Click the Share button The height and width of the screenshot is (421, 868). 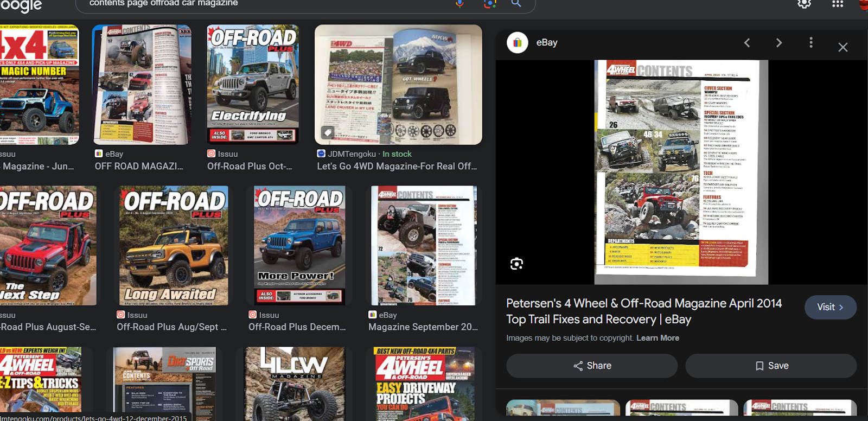pyautogui.click(x=592, y=366)
